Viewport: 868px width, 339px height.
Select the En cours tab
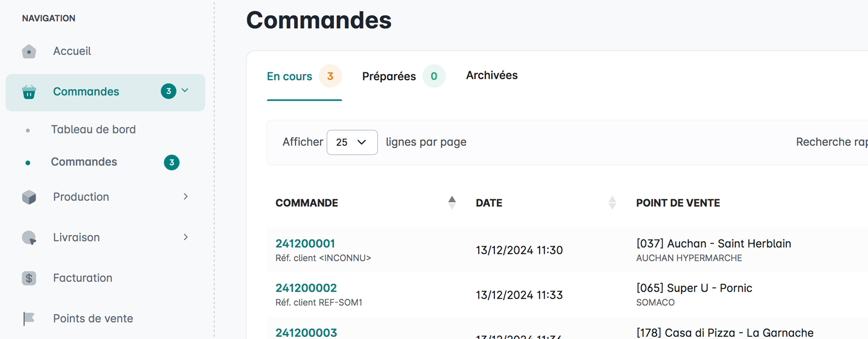[290, 76]
